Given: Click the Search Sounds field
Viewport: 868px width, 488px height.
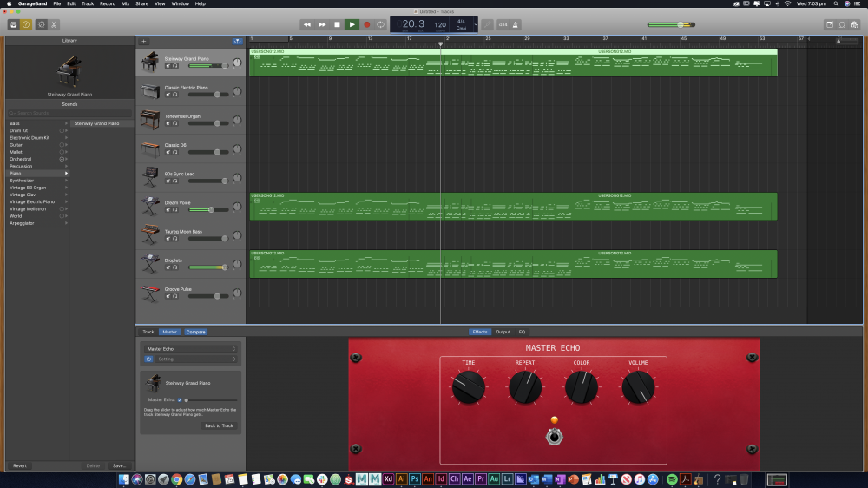Looking at the screenshot, I should coord(69,113).
